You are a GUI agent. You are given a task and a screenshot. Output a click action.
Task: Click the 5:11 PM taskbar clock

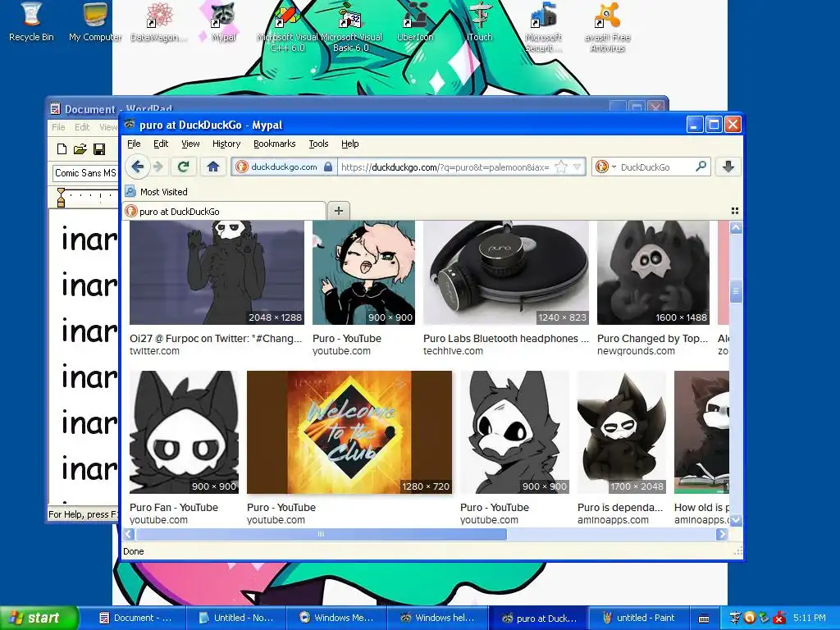click(809, 618)
